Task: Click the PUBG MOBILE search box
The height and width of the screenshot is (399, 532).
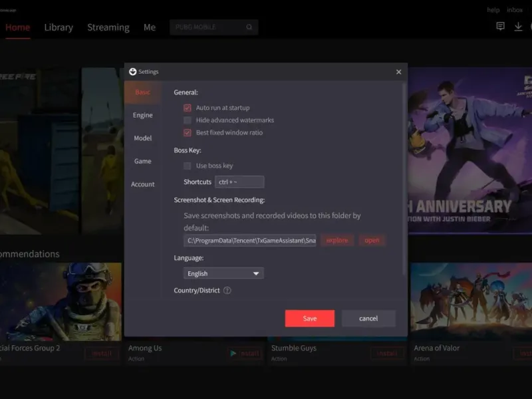Action: [x=213, y=27]
